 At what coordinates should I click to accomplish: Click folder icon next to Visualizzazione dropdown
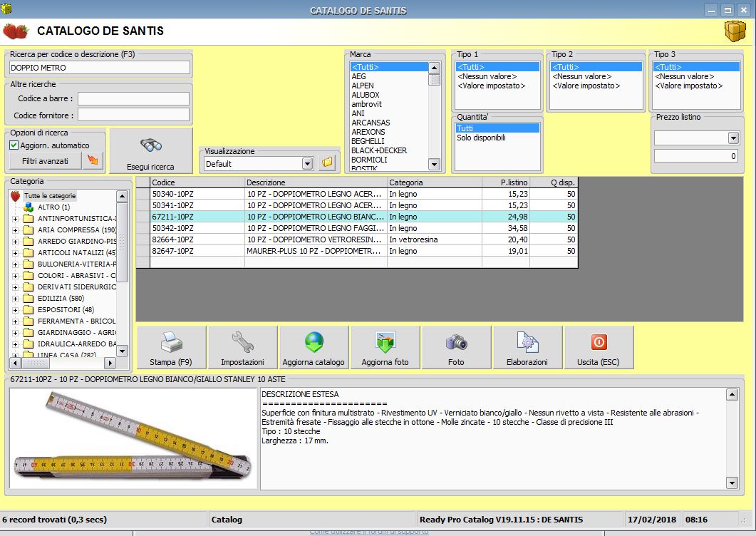pyautogui.click(x=327, y=163)
